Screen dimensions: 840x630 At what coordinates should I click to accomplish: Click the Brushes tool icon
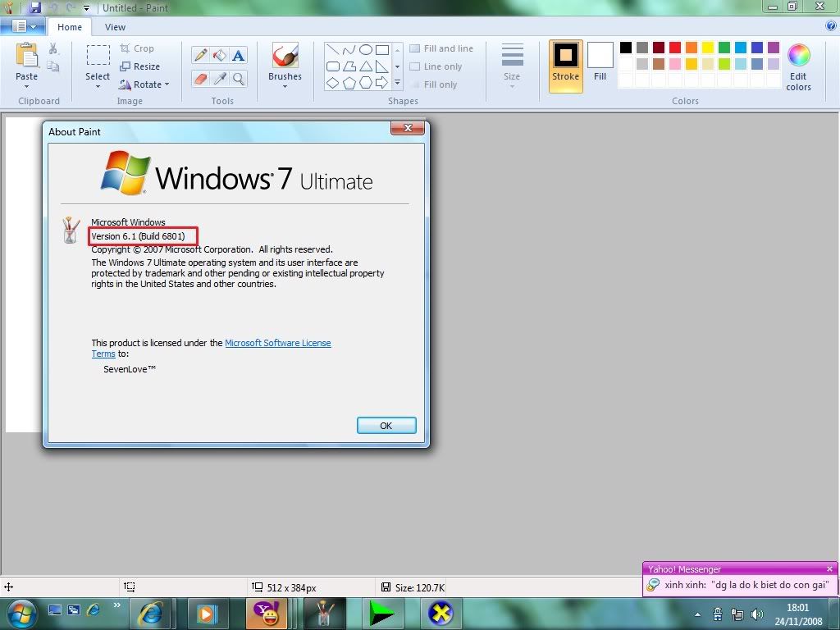click(285, 55)
